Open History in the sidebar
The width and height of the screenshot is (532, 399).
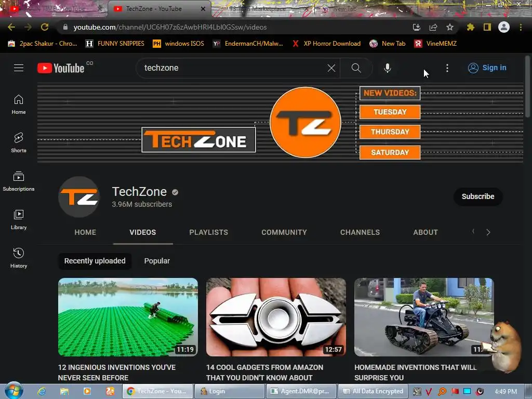tap(19, 258)
